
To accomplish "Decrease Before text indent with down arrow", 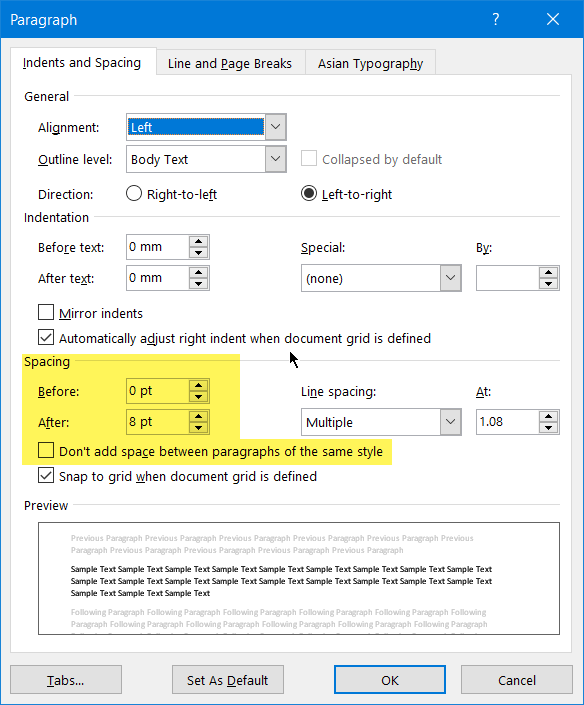I will click(x=198, y=253).
